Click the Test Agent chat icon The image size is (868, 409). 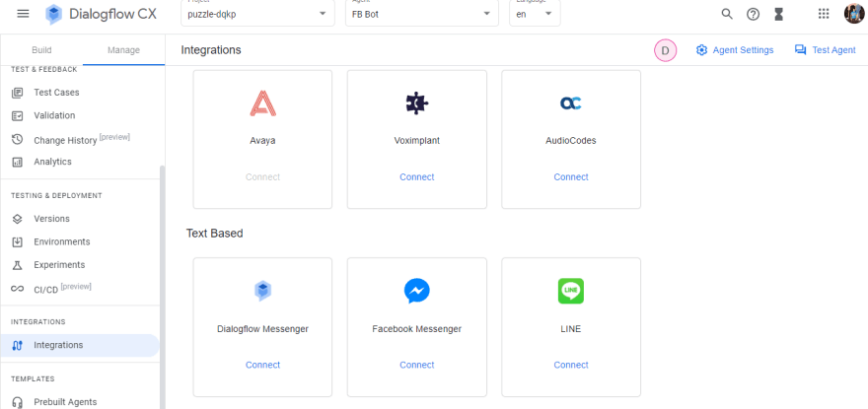coord(801,50)
